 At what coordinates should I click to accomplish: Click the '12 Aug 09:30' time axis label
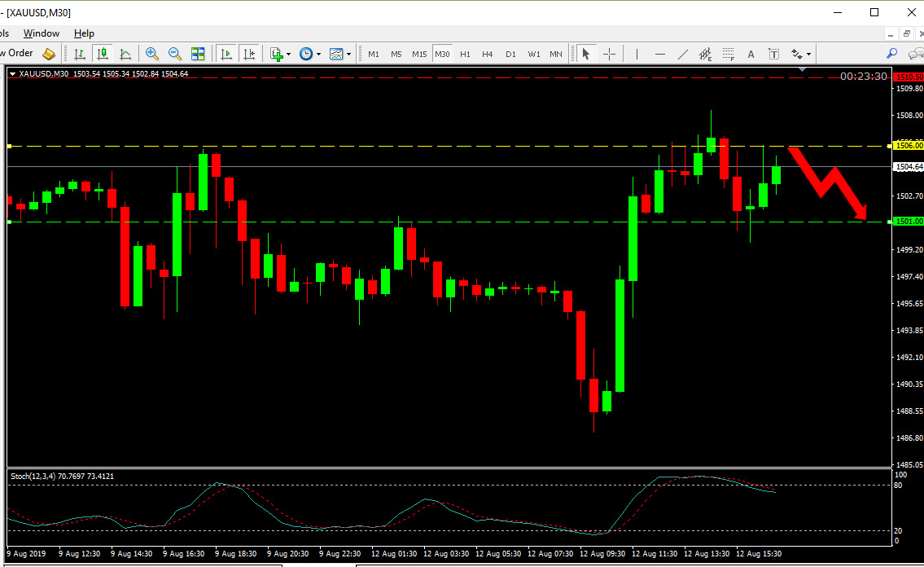coord(602,553)
